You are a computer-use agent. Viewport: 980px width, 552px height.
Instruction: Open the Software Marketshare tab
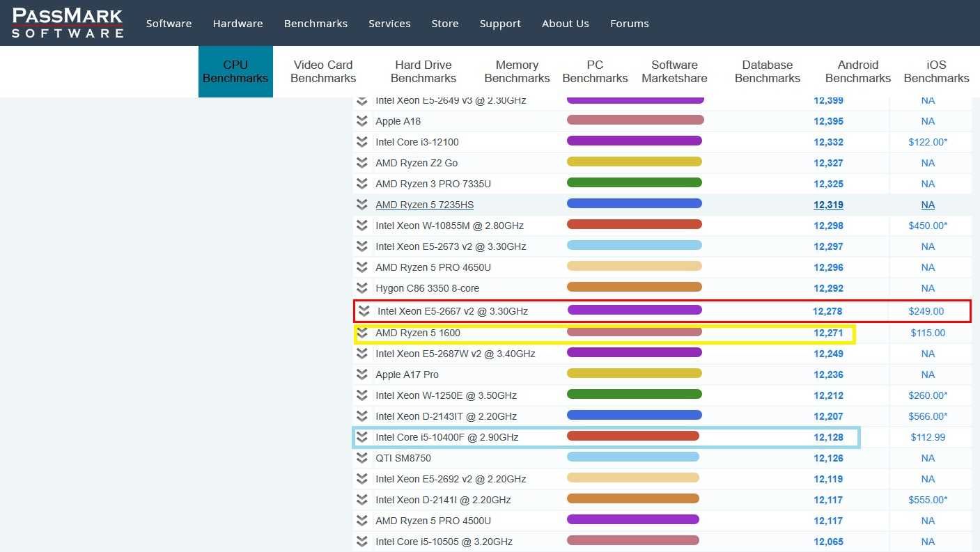tap(674, 72)
